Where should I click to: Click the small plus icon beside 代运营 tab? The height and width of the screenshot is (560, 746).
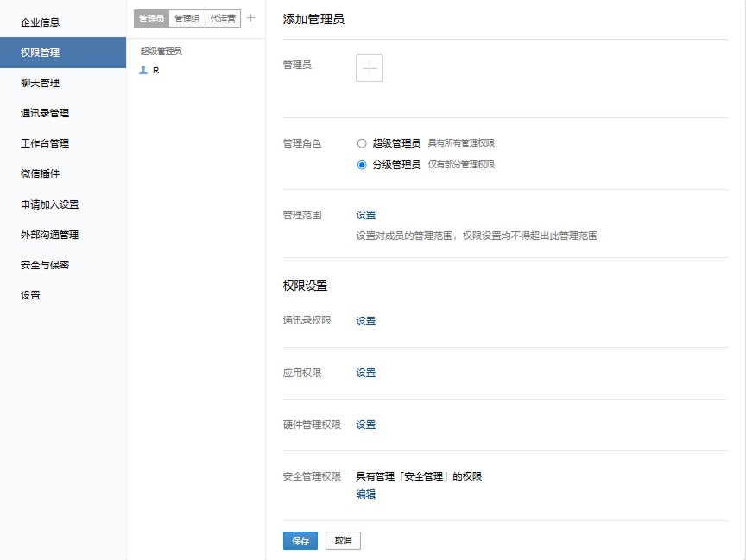pyautogui.click(x=251, y=17)
